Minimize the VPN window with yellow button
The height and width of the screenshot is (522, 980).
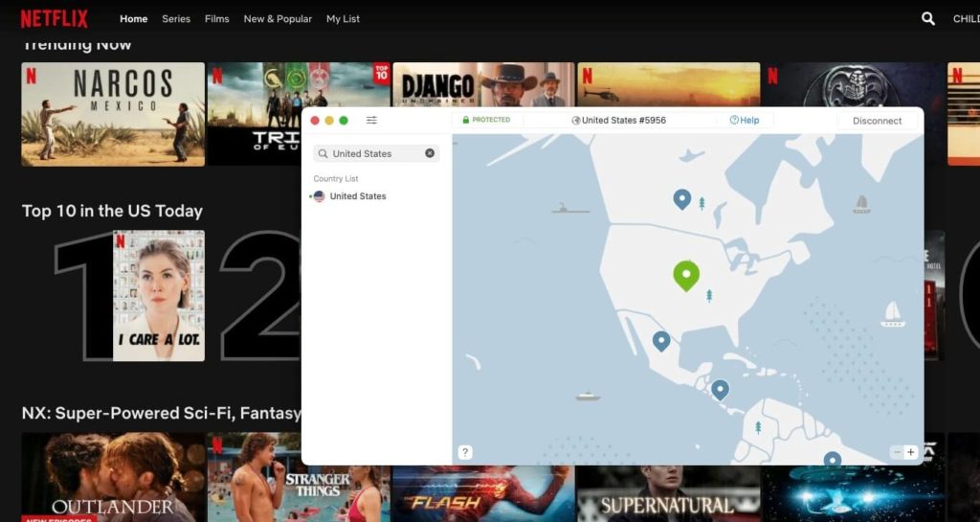pyautogui.click(x=329, y=120)
